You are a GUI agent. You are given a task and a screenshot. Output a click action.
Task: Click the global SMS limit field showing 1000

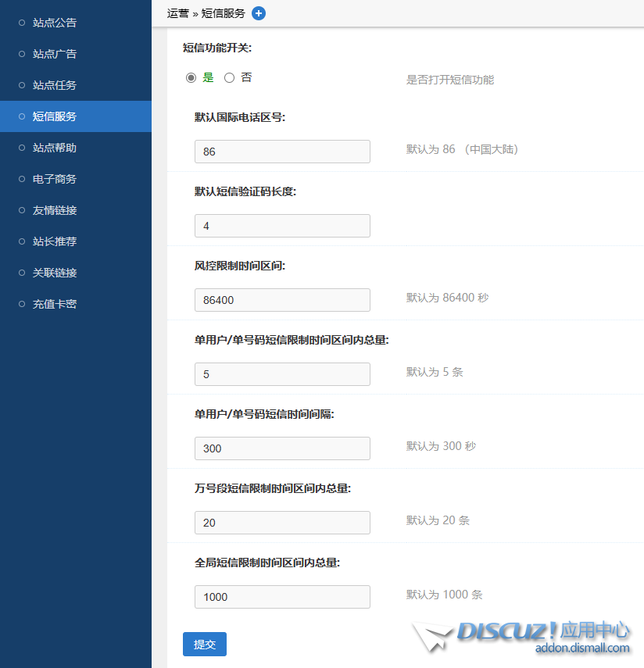point(281,597)
